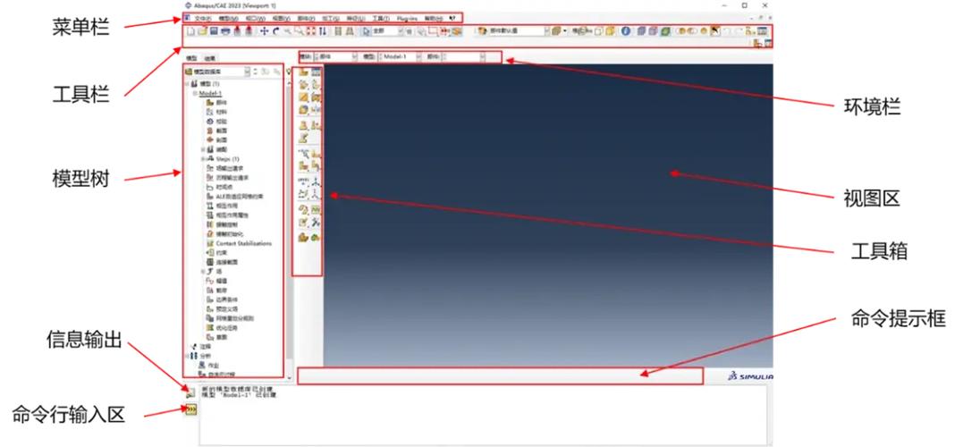Open the 文件 menu
The image size is (980, 447).
[x=203, y=19]
